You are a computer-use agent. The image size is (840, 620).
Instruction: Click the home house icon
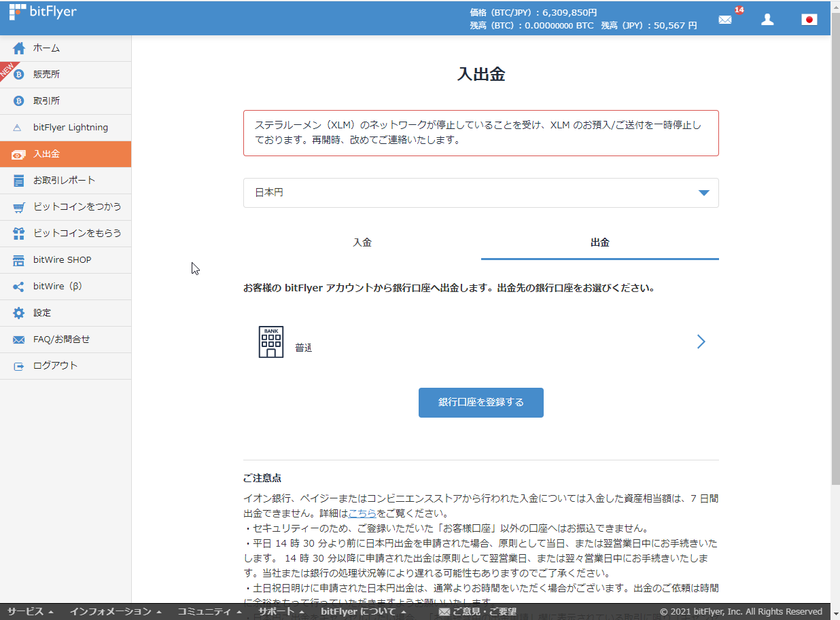tap(19, 48)
